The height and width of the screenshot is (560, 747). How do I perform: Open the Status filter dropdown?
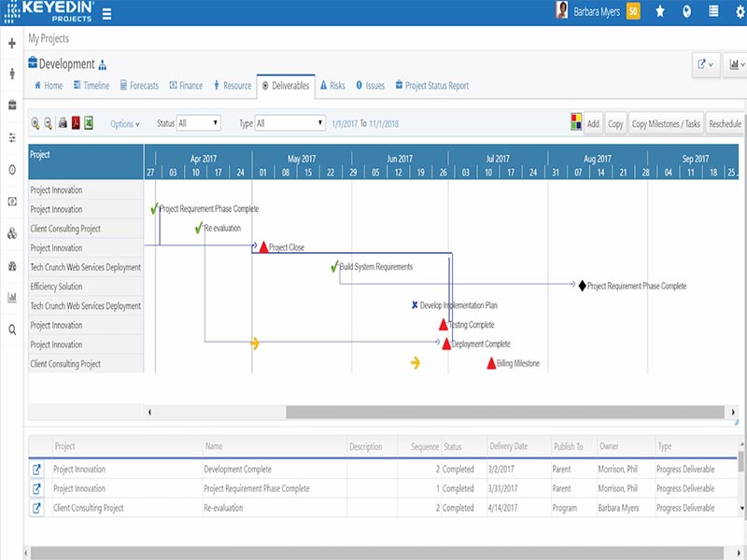(198, 123)
